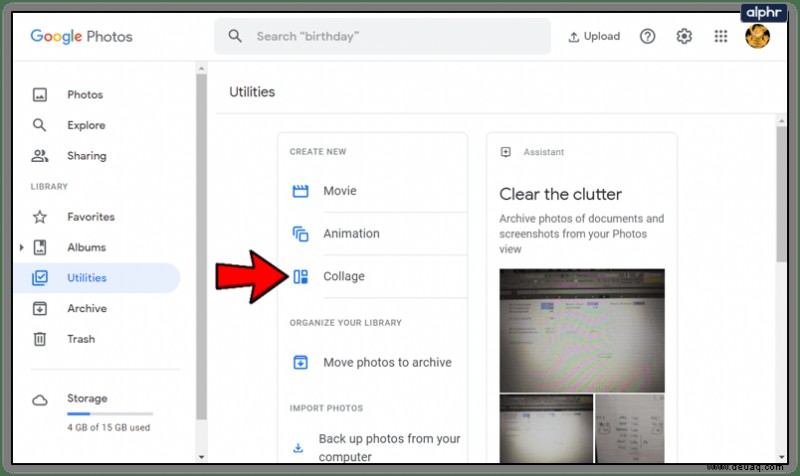Open Albums in library
Screen dimensions: 800x476
[86, 247]
